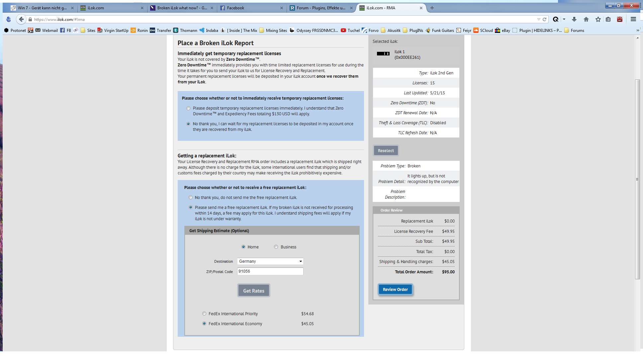Open 'Plugin | HIDELINKS' bookmark
The width and height of the screenshot is (643, 364).
tap(537, 30)
